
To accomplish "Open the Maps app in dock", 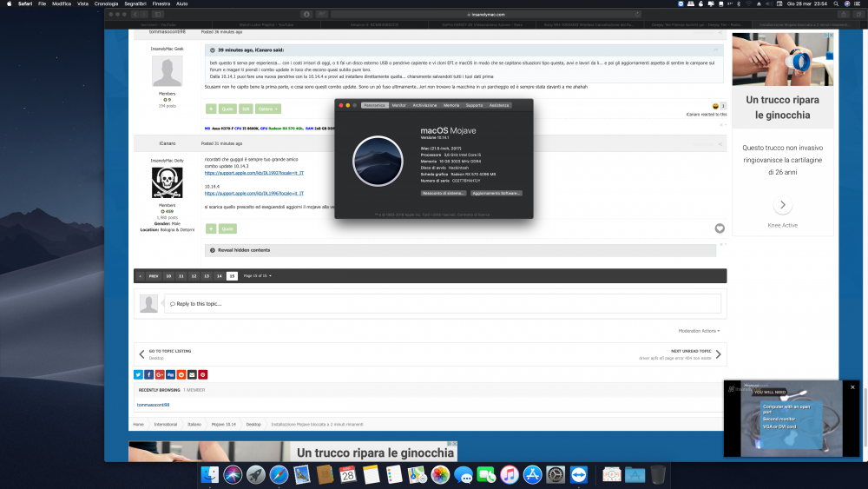I will [417, 474].
